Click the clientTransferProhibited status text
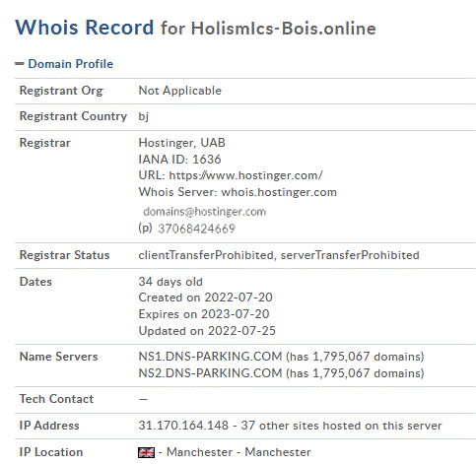 coord(206,255)
